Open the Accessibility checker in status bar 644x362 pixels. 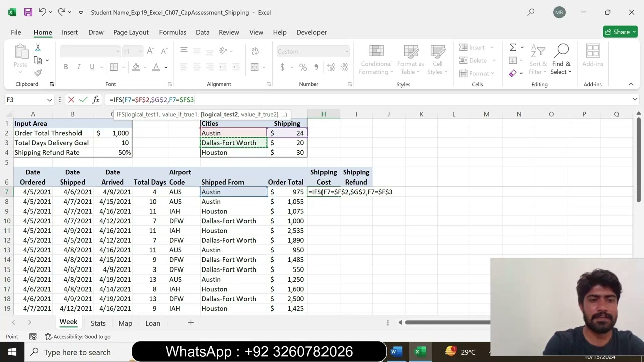pyautogui.click(x=78, y=337)
